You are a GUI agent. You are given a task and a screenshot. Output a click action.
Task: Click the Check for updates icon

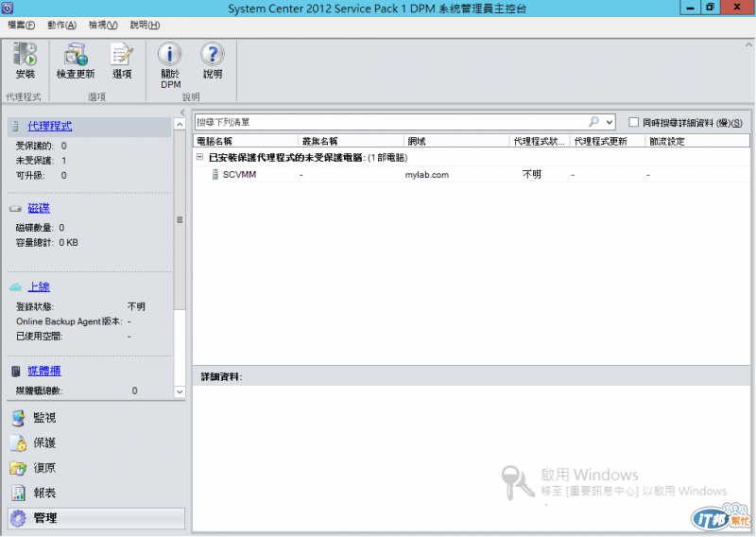(76, 54)
